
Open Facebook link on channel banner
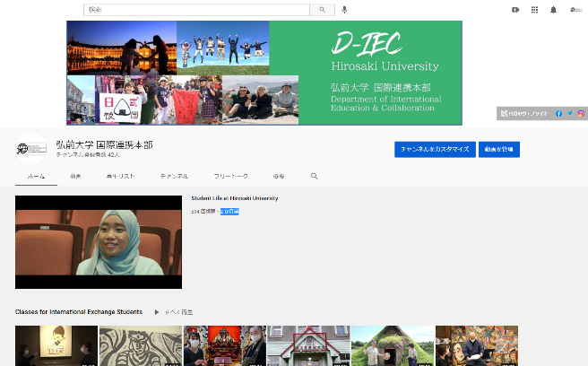(558, 113)
